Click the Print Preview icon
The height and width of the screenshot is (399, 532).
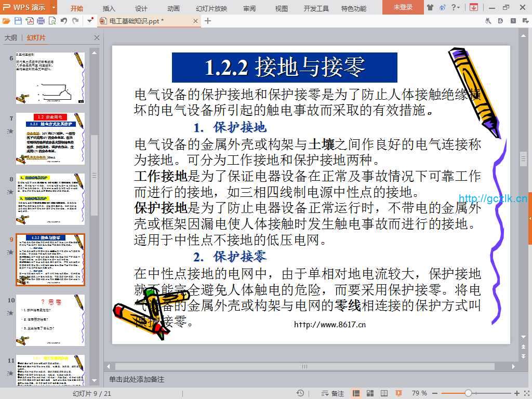[x=52, y=21]
